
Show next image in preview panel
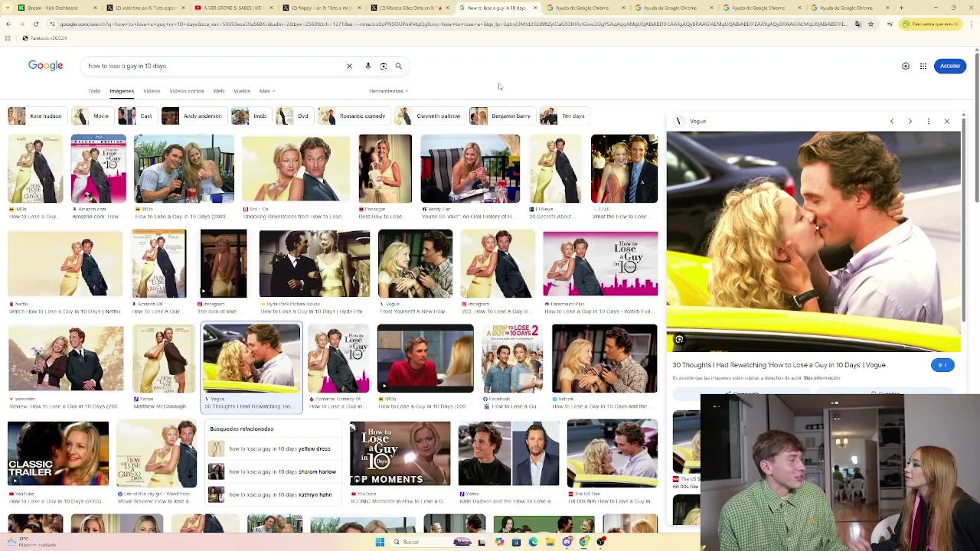[910, 121]
